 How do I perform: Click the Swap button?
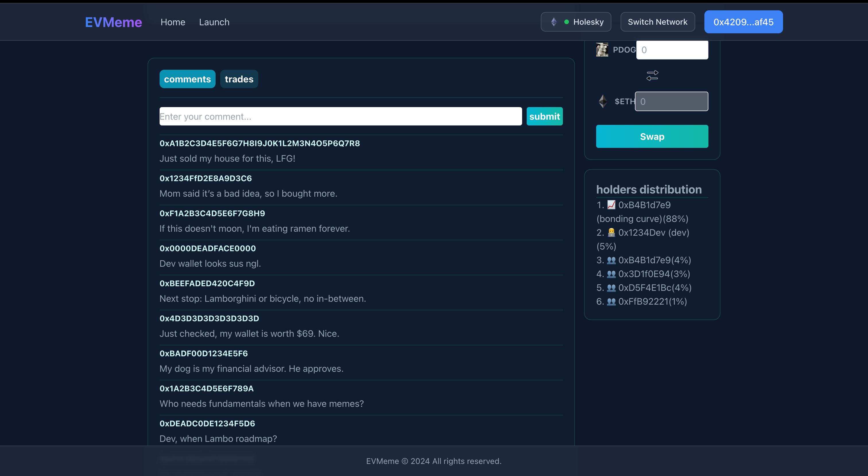(x=652, y=136)
